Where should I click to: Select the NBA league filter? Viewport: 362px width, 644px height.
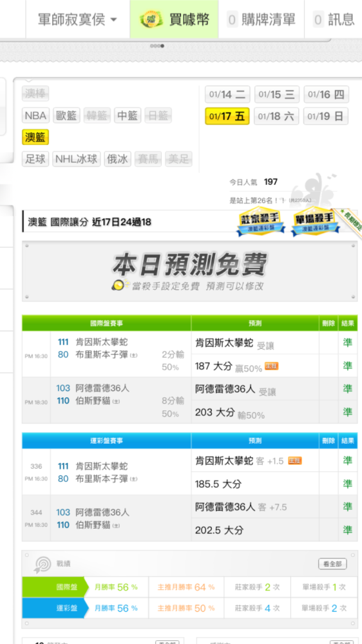tap(35, 116)
